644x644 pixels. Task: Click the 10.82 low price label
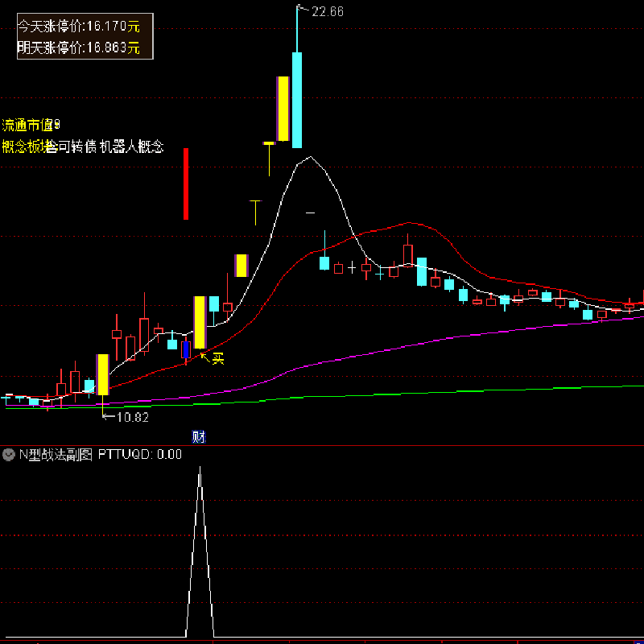click(x=132, y=417)
